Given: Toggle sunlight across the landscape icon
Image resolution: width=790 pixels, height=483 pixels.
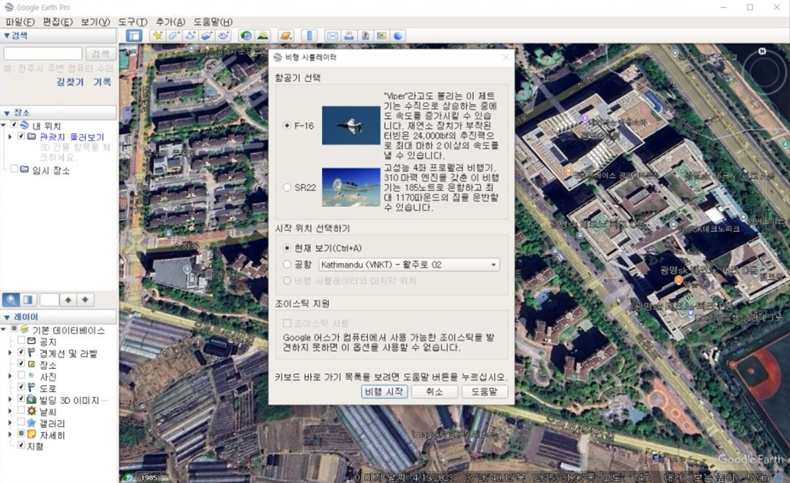Looking at the screenshot, I should click(262, 35).
